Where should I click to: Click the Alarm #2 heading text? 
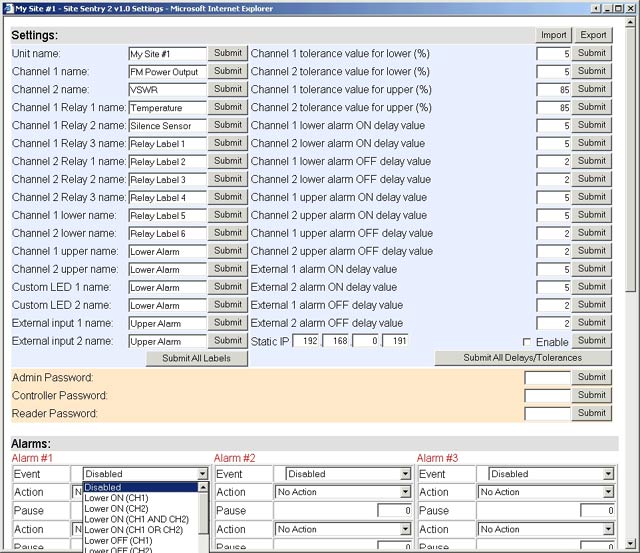click(x=235, y=458)
